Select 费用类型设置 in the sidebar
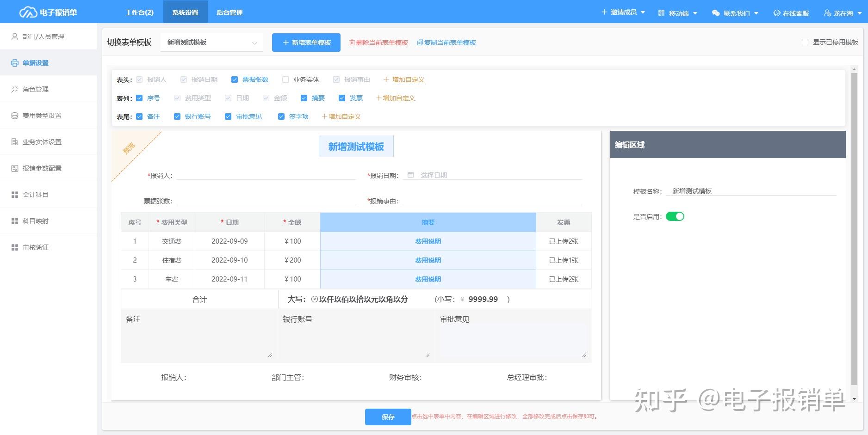This screenshot has height=435, width=868. [48, 116]
